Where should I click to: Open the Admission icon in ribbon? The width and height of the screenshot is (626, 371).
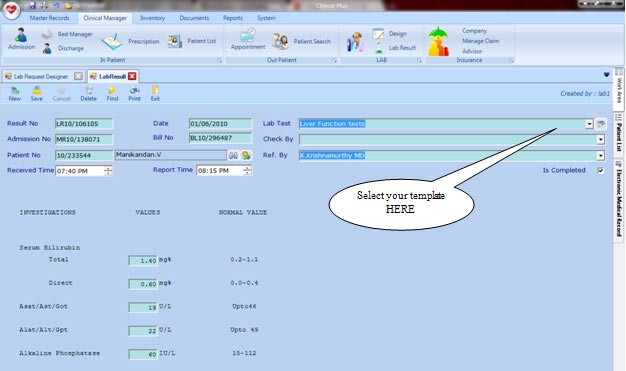point(21,39)
